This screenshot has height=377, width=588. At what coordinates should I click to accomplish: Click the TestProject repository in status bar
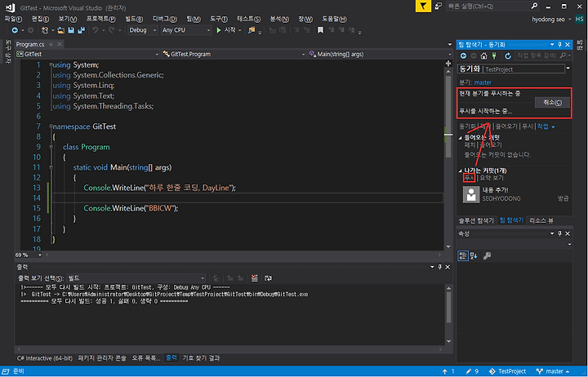[x=507, y=371]
